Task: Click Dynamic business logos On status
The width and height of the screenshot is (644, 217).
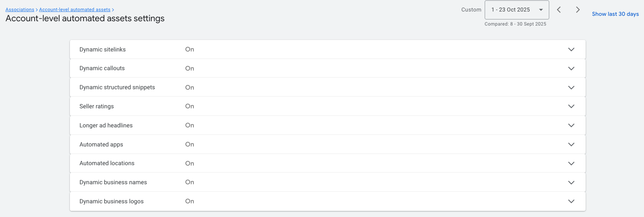Action: tap(190, 201)
